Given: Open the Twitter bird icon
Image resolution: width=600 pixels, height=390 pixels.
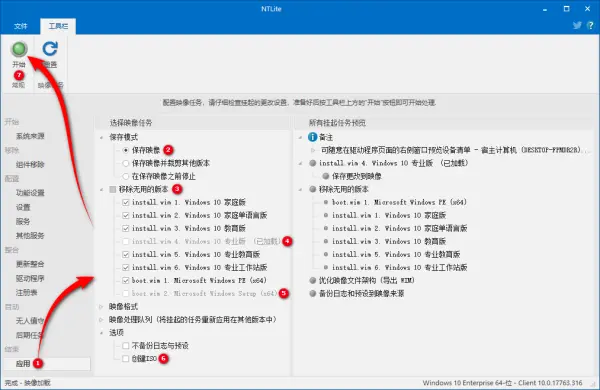Looking at the screenshot, I should [x=577, y=26].
